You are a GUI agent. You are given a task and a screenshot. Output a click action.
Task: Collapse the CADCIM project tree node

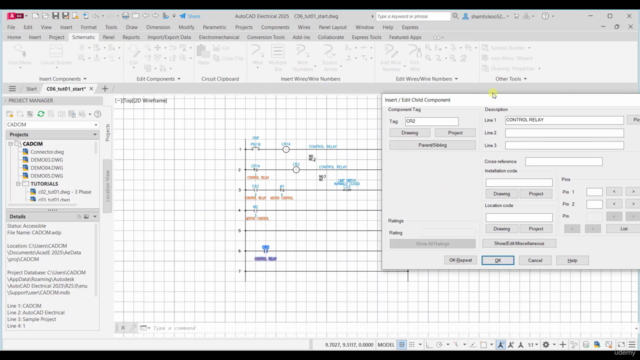(11, 144)
